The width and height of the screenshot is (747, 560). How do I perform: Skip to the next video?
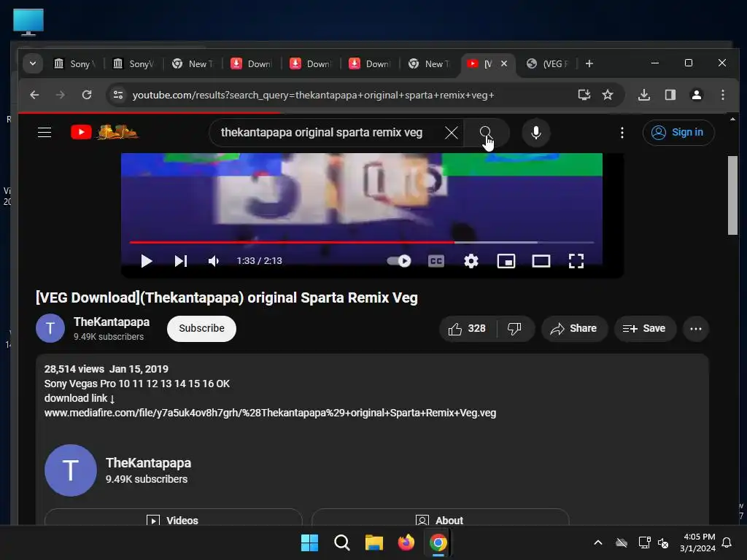(181, 261)
